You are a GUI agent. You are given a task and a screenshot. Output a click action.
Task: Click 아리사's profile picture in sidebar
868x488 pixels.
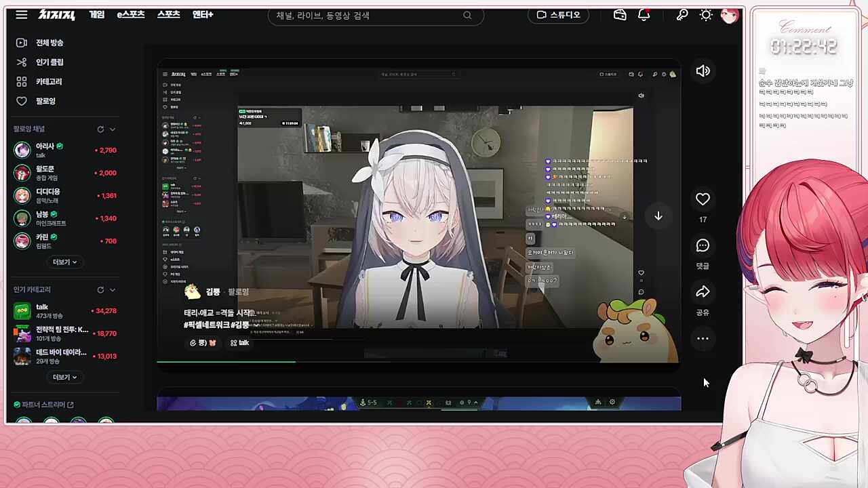coord(22,150)
